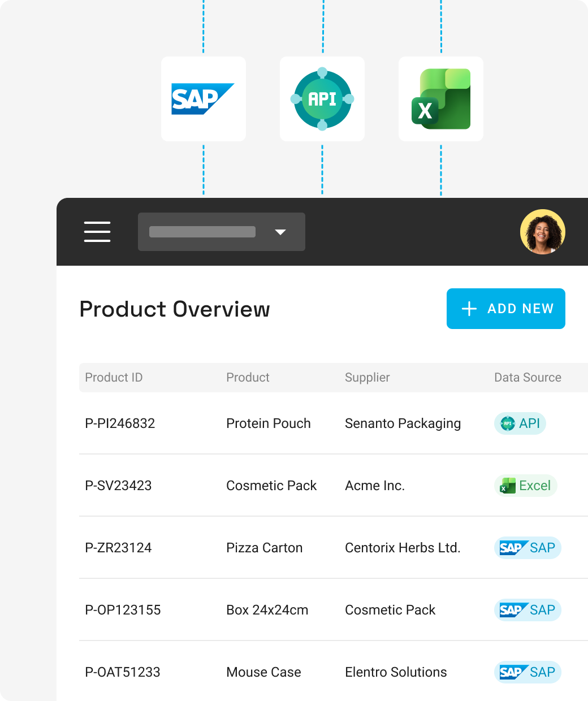Click the SAP integration logo tile
588x701 pixels.
(x=204, y=99)
